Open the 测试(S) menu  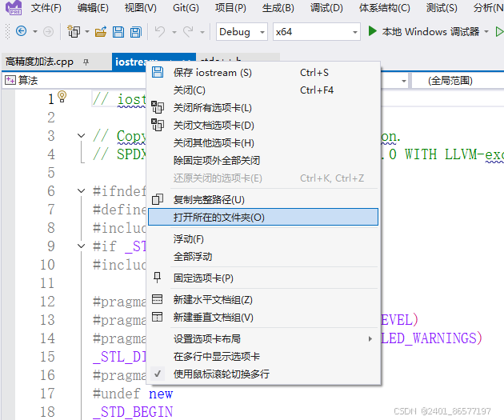point(442,8)
